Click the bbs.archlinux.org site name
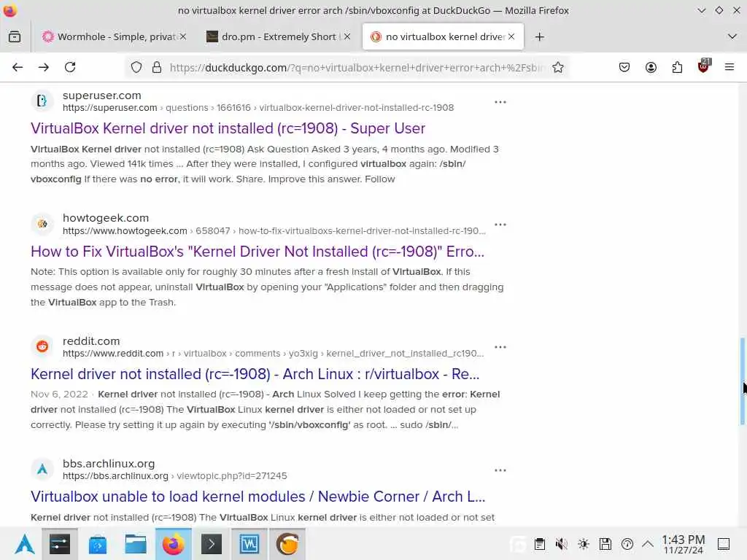Screen dimensions: 747x560 [x=109, y=463]
